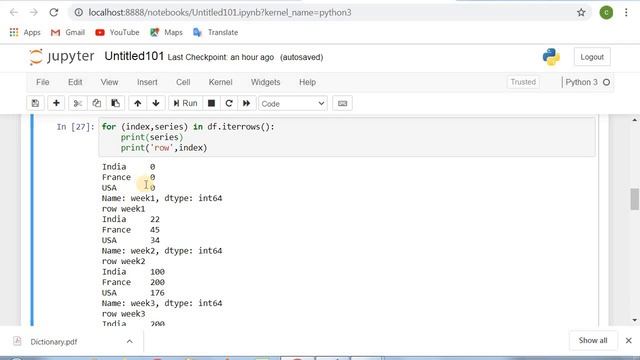Go back with the browser back arrow
Image resolution: width=640 pixels, height=360 pixels.
coord(14,13)
